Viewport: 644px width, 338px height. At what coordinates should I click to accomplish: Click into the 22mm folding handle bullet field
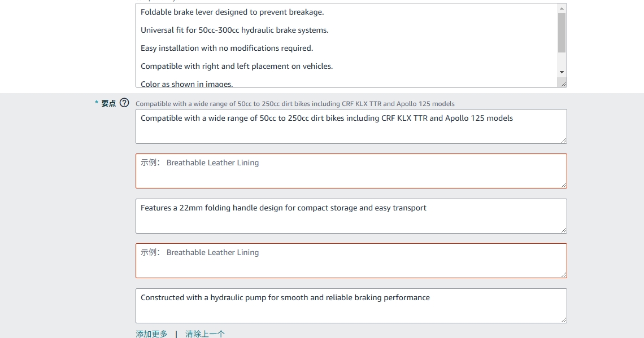coord(350,216)
